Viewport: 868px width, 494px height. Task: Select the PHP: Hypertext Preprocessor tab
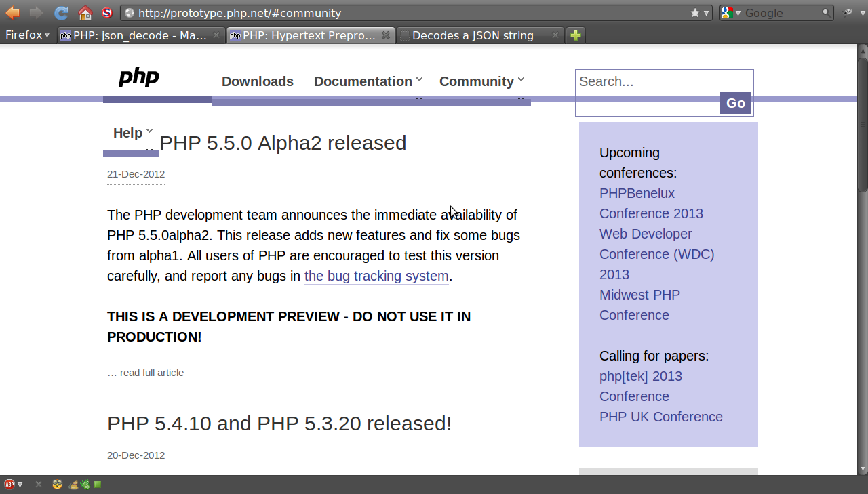tap(310, 35)
